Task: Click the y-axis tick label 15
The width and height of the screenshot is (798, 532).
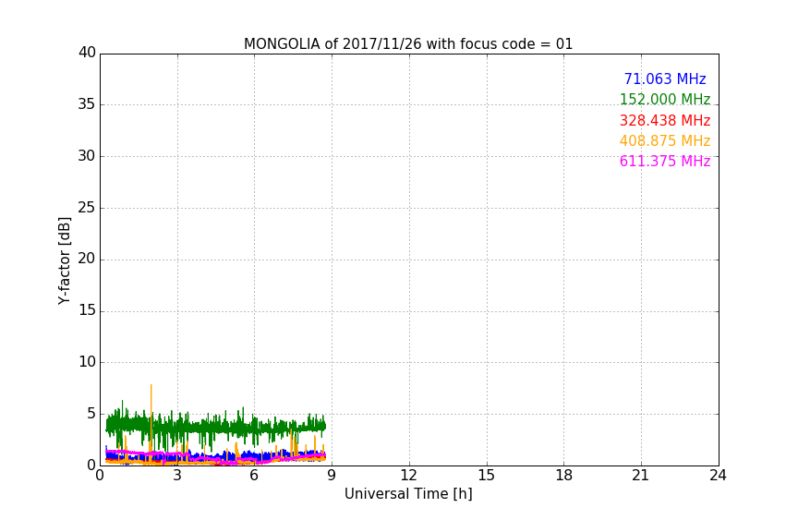Action: click(87, 310)
